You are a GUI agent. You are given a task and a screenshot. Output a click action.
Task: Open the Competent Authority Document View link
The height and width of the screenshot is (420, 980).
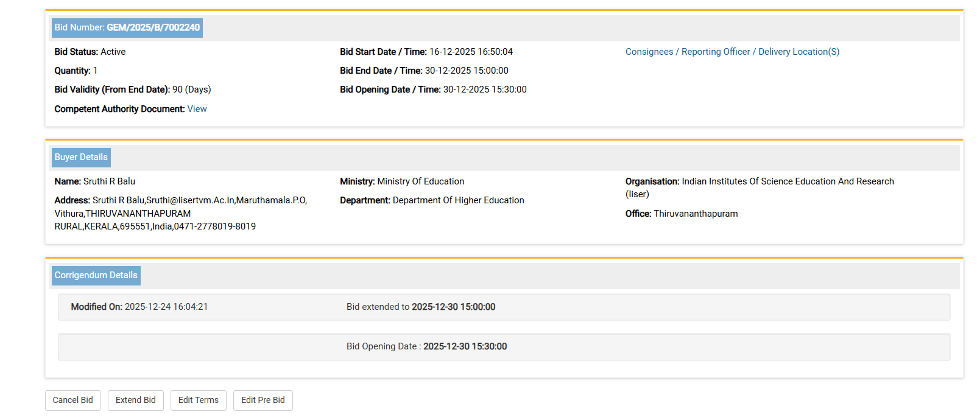(197, 109)
